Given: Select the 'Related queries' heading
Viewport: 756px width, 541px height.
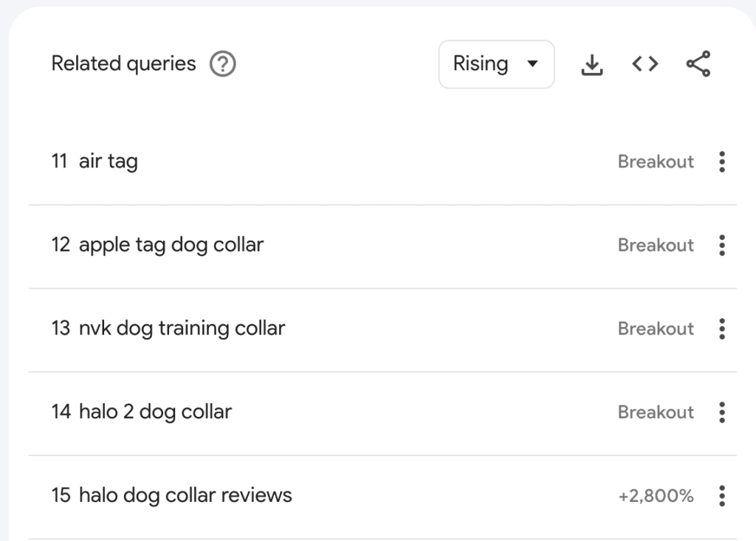Looking at the screenshot, I should click(123, 63).
